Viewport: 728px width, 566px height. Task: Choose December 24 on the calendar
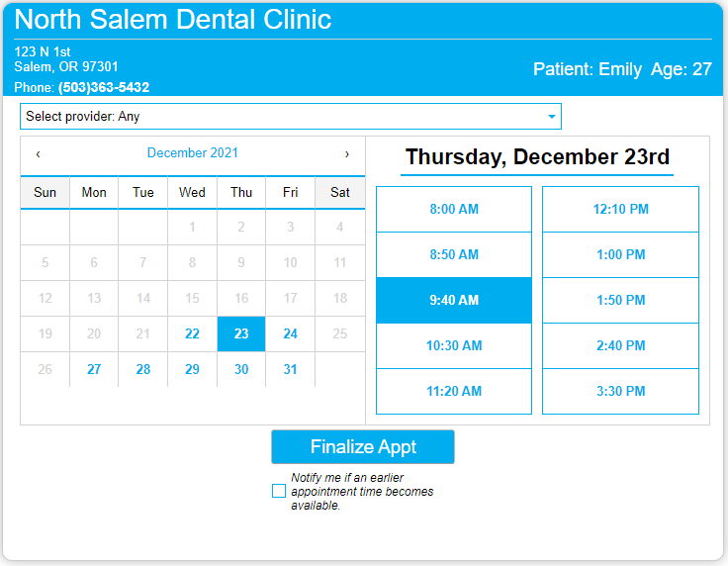(290, 333)
